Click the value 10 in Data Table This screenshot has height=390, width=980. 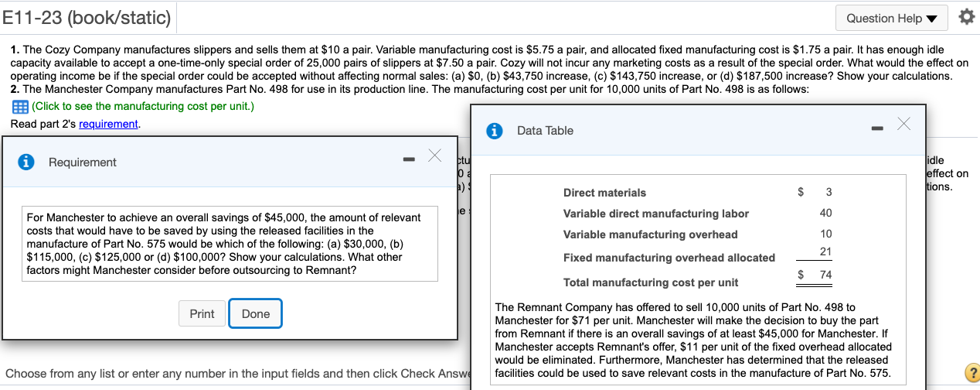[825, 234]
